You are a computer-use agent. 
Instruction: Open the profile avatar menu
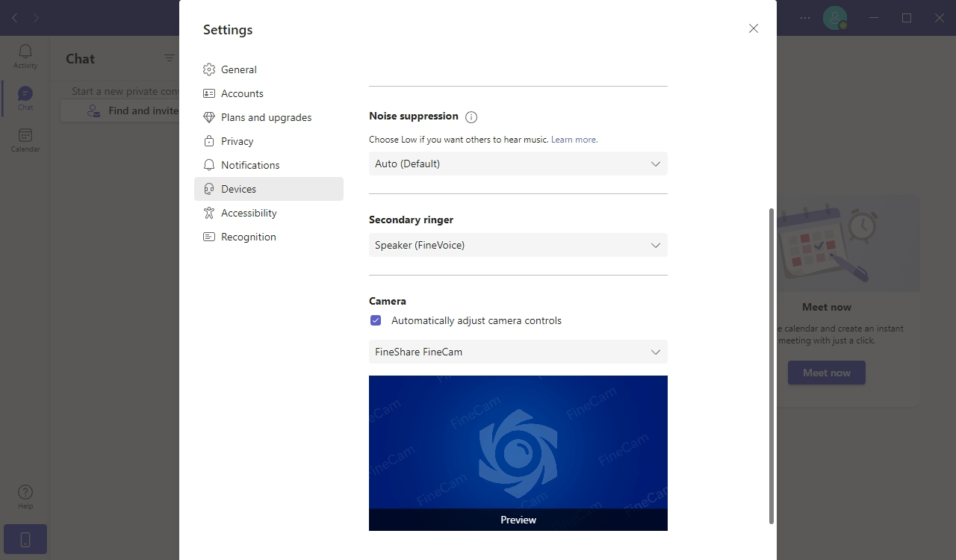(x=835, y=18)
